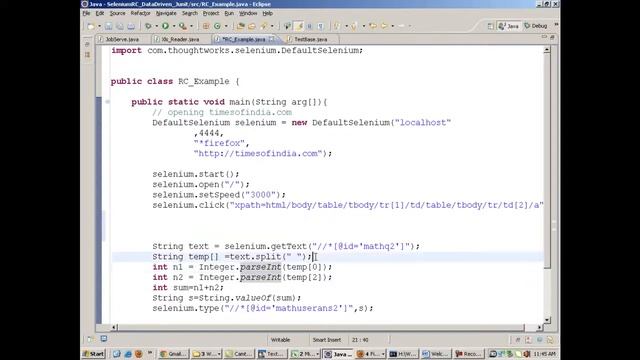640x360 pixels.
Task: Open the Refactor menu
Action: tap(140, 13)
